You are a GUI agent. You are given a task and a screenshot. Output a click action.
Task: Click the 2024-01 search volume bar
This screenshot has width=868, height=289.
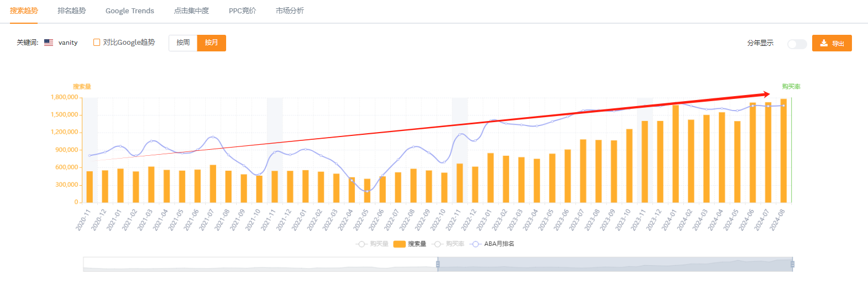pyautogui.click(x=676, y=154)
